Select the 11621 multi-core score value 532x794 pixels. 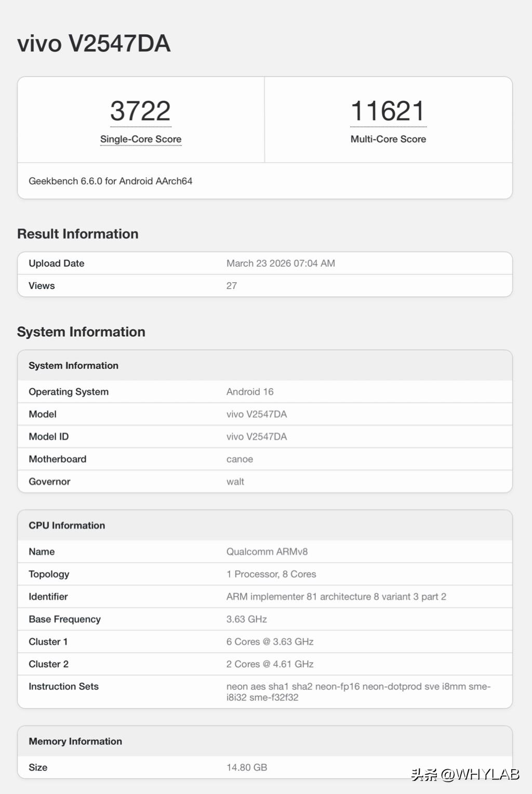point(388,109)
